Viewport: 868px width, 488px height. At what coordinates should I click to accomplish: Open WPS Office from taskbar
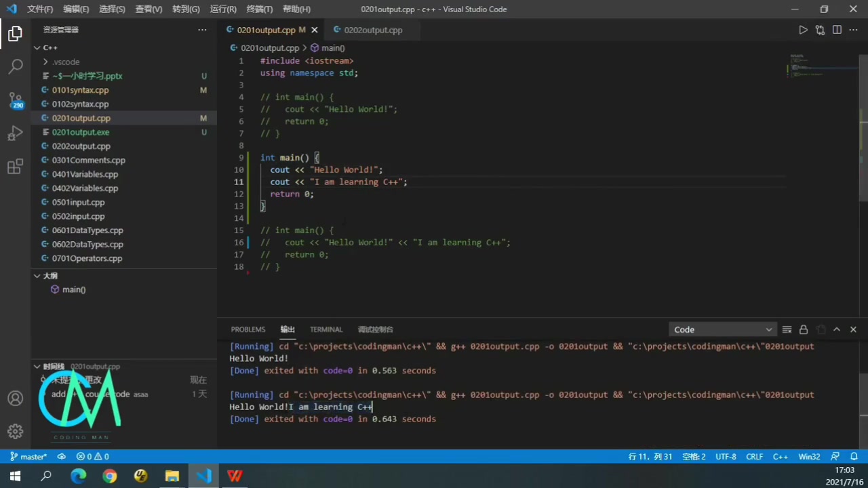[x=235, y=476]
